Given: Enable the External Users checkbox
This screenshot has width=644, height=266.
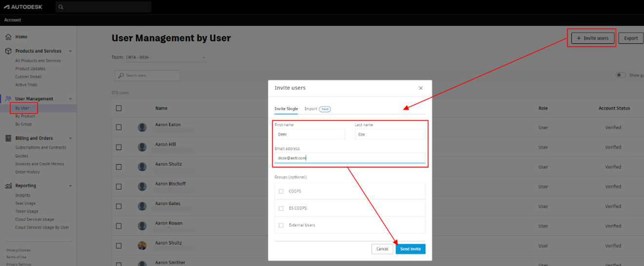Looking at the screenshot, I should coord(281,225).
